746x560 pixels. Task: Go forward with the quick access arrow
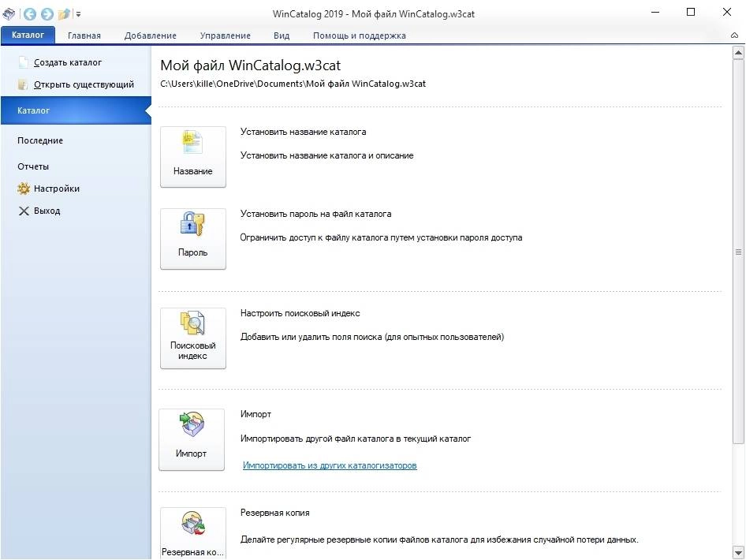click(x=47, y=14)
